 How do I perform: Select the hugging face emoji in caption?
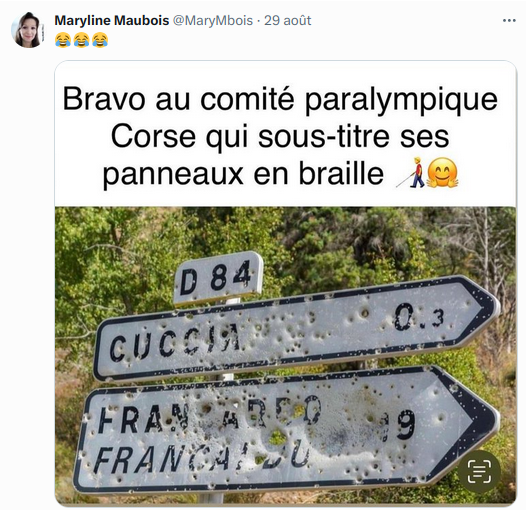tap(442, 172)
